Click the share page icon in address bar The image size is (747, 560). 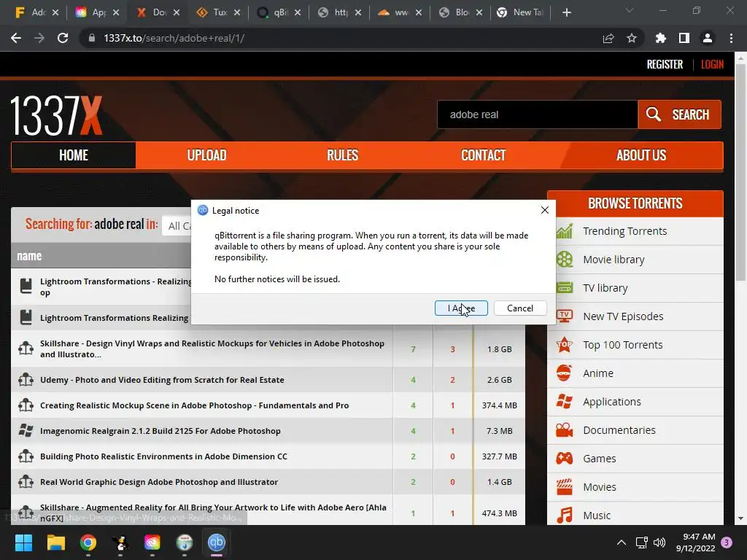click(x=608, y=38)
